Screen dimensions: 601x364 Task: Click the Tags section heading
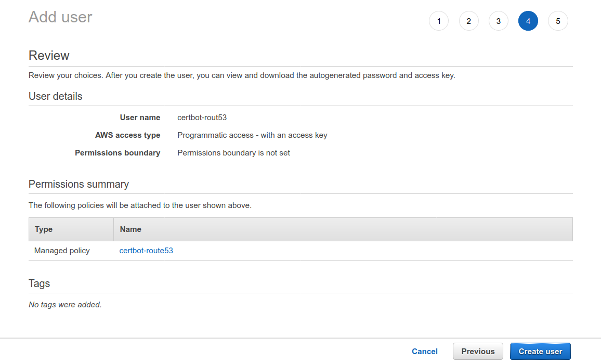[39, 283]
